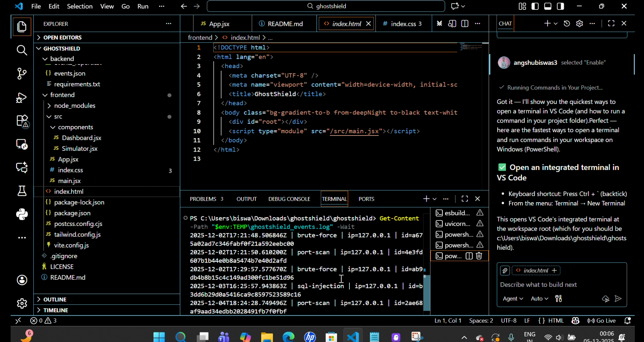This screenshot has height=342, width=644.
Task: Switch to the DEBUG CONSOLE panel tab
Action: click(289, 199)
